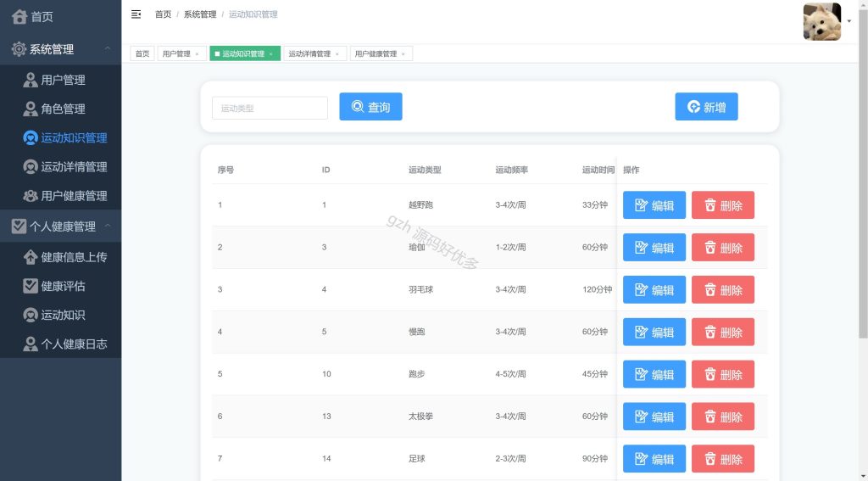The width and height of the screenshot is (868, 481).
Task: Collapse the 个人健康管理 sidebar group
Action: tap(60, 227)
